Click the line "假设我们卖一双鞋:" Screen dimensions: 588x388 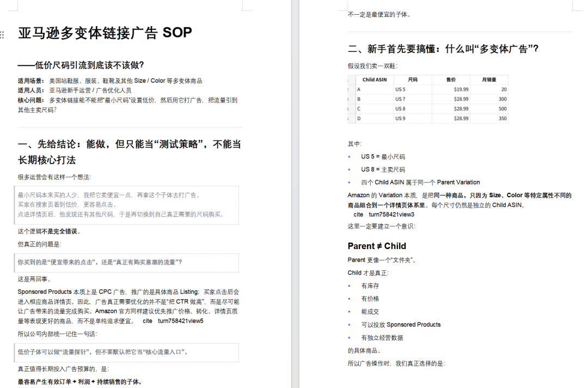pyautogui.click(x=372, y=66)
